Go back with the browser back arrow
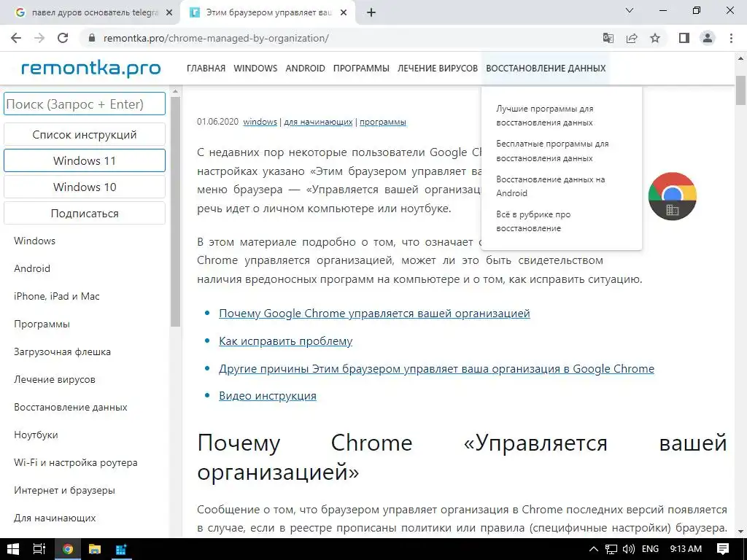 pos(16,38)
